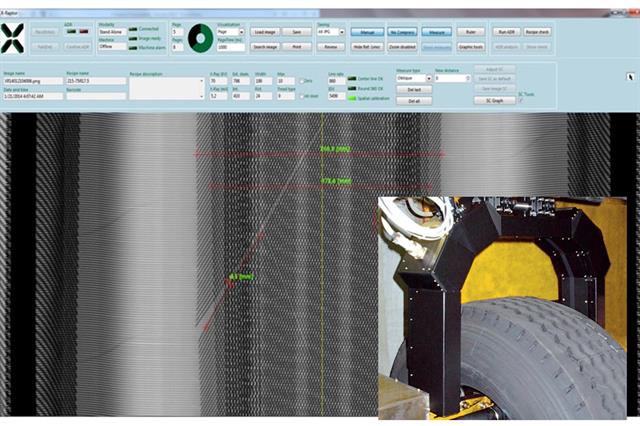
Task: Click the Page number field
Action: (x=177, y=32)
